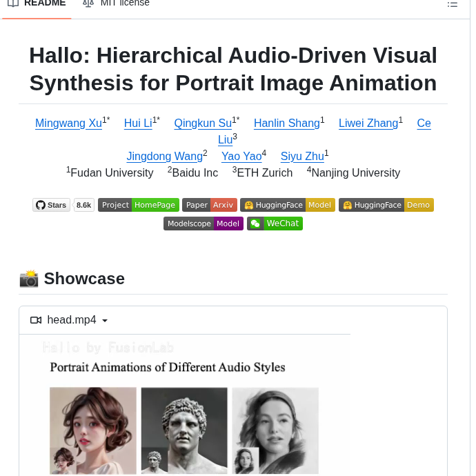This screenshot has width=476, height=476.
Task: Open Siyu Zhu author link
Action: pos(302,157)
